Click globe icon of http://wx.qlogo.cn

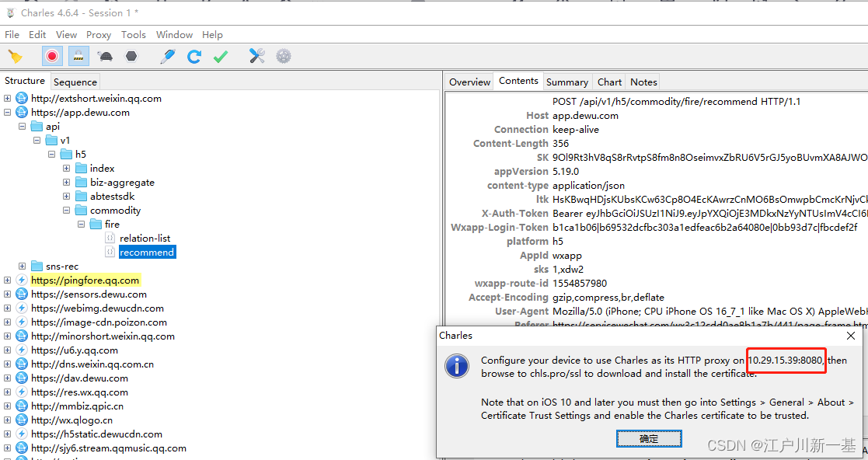tap(22, 420)
